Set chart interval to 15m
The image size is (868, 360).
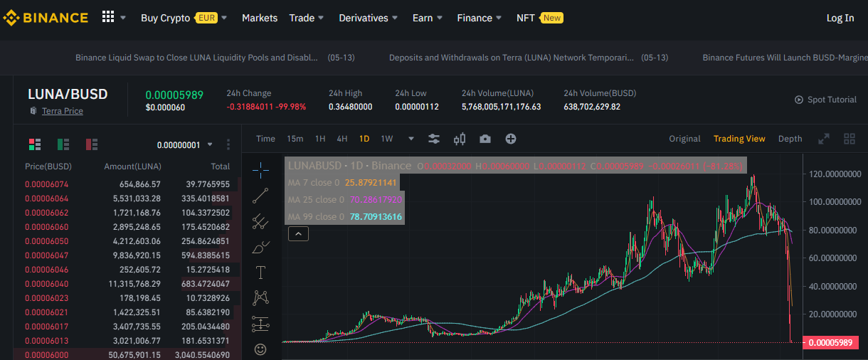[x=295, y=139]
